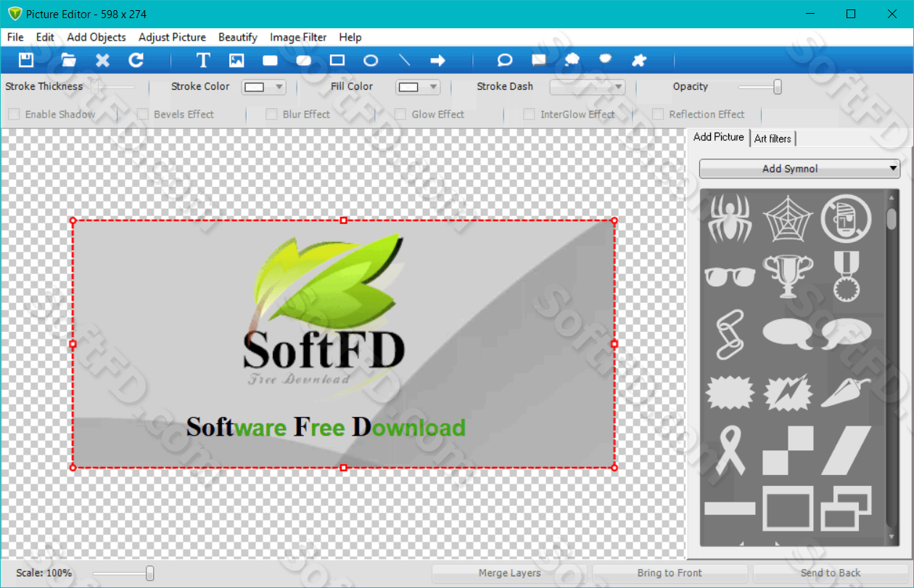
Task: Open the Help menu
Action: [x=350, y=37]
